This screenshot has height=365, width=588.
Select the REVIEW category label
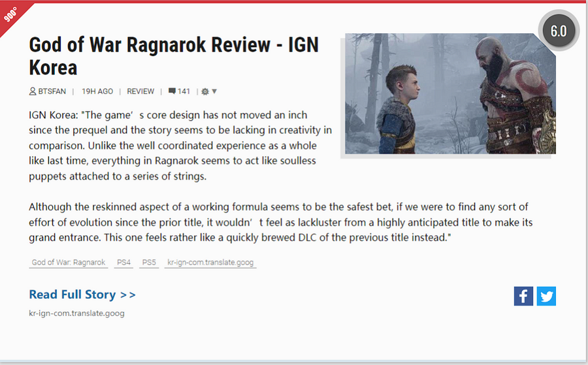pos(140,91)
